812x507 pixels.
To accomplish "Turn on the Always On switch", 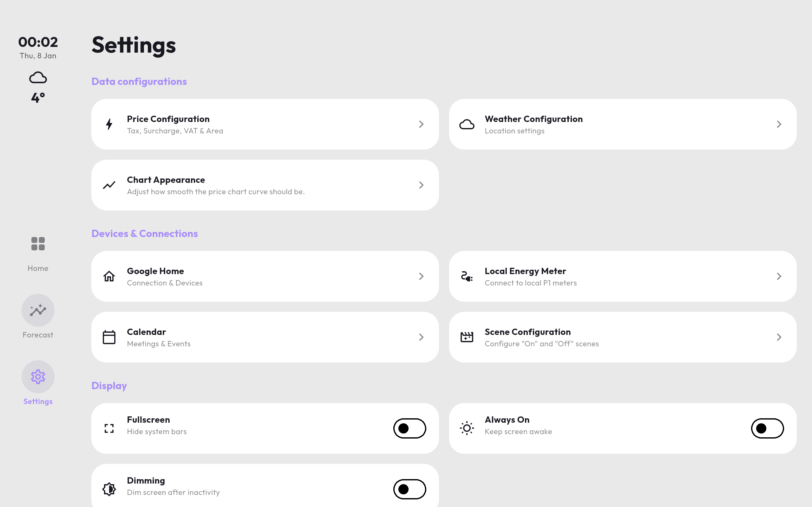I will point(767,428).
